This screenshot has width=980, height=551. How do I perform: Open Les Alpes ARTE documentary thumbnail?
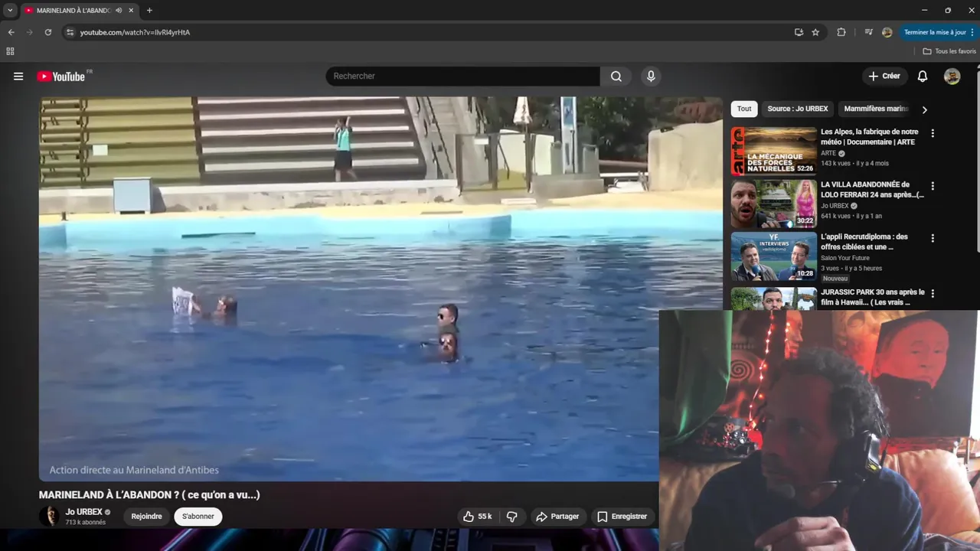(x=773, y=152)
